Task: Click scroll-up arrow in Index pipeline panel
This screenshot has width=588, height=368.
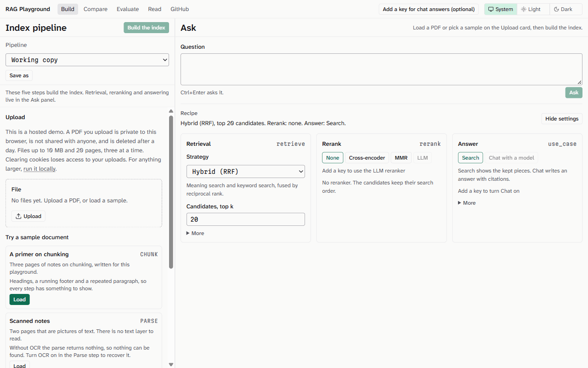Action: [171, 111]
